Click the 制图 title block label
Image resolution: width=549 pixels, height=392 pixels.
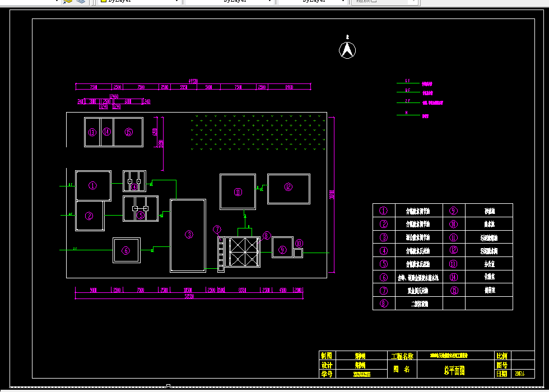(x=326, y=356)
